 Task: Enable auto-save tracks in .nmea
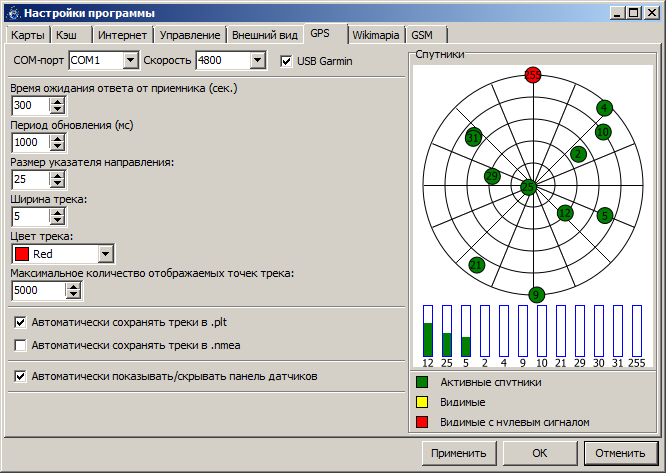(x=21, y=345)
